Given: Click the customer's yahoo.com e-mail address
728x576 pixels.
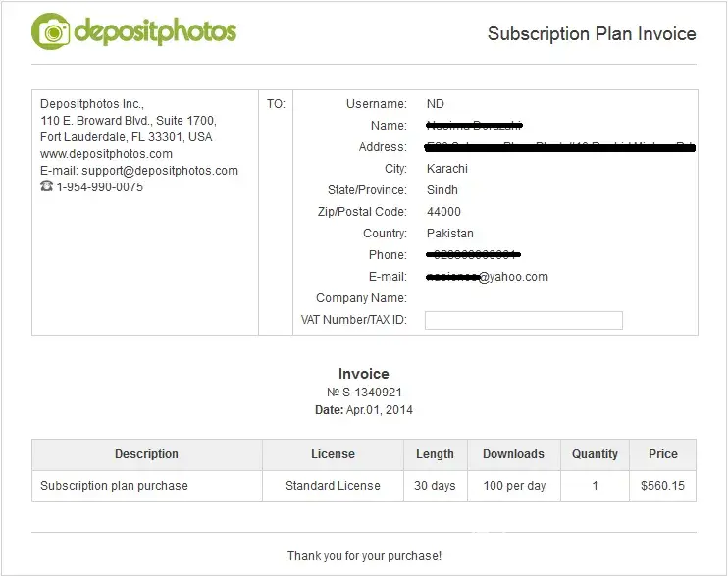Looking at the screenshot, I should click(x=488, y=277).
